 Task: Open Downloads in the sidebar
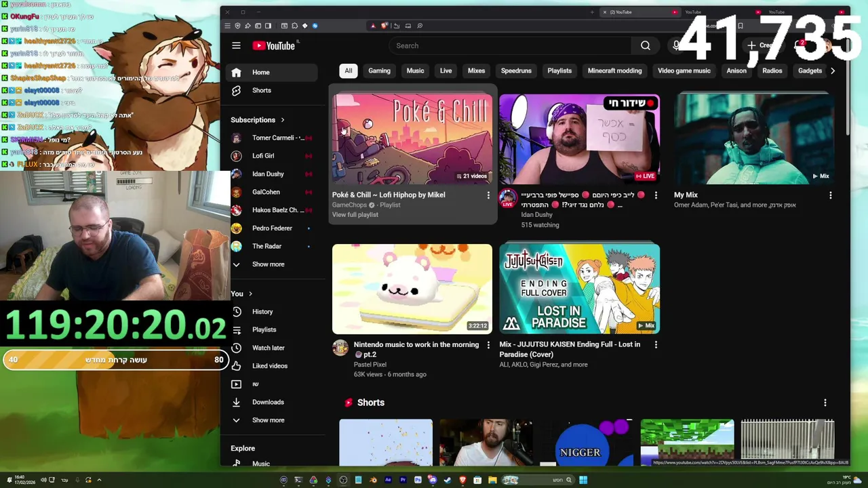point(273,402)
